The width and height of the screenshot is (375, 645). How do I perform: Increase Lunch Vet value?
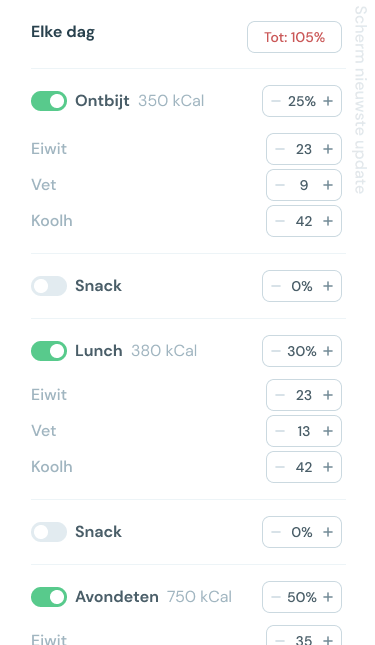point(328,431)
